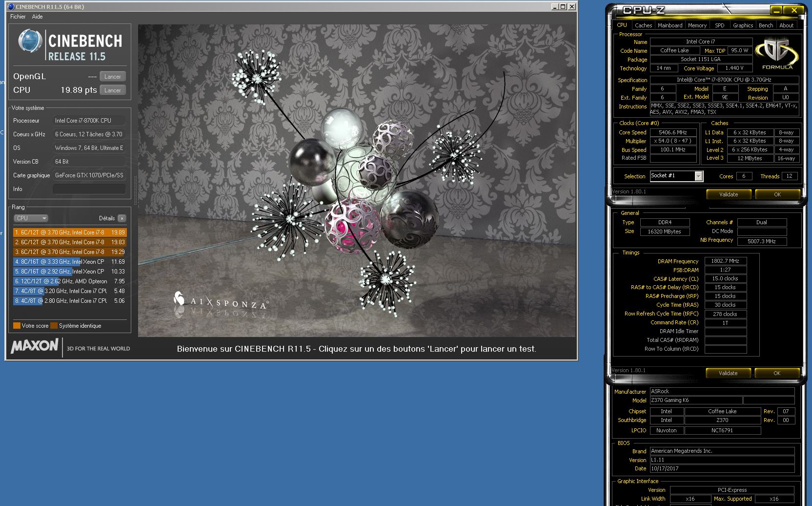Click OK in the CPU-Z CPU window

777,194
